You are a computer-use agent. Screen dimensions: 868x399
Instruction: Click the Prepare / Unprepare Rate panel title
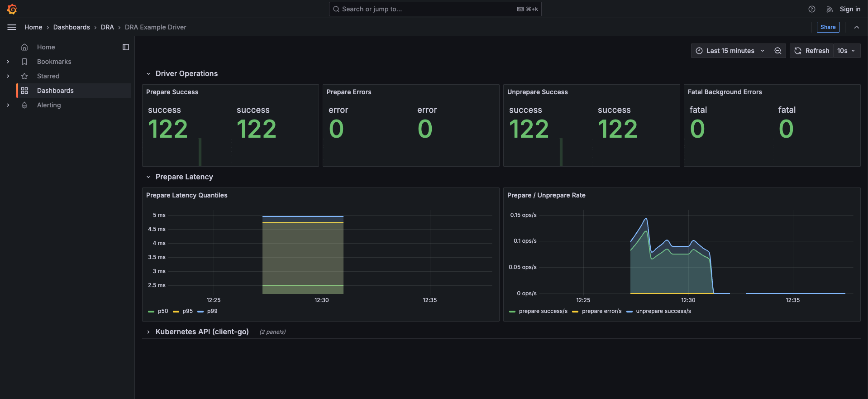tap(546, 195)
